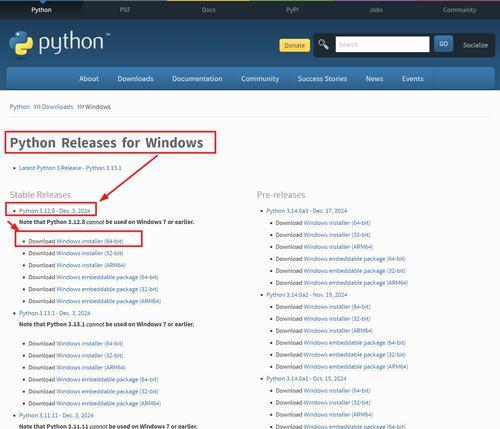Click the yellow Donate button

(x=295, y=45)
